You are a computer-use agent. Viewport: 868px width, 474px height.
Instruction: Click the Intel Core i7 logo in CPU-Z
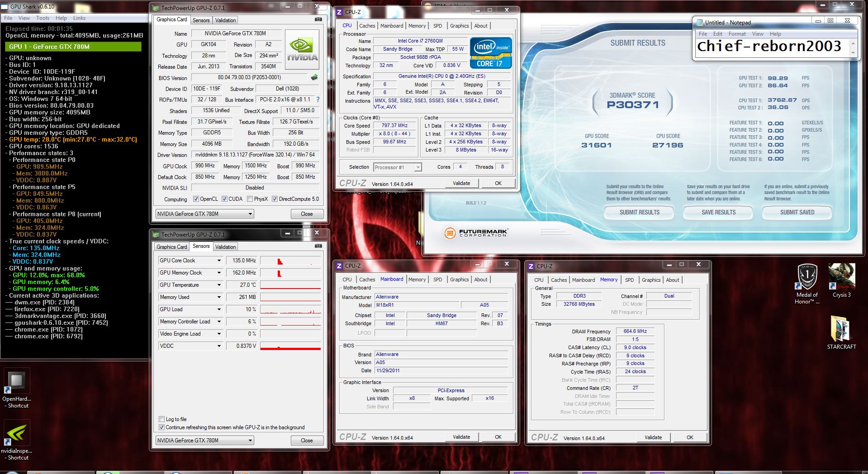pyautogui.click(x=491, y=53)
